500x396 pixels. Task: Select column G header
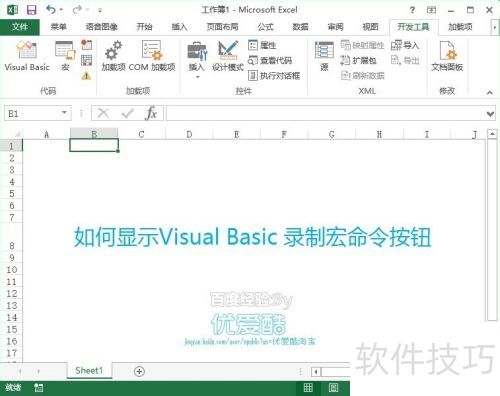(331, 134)
